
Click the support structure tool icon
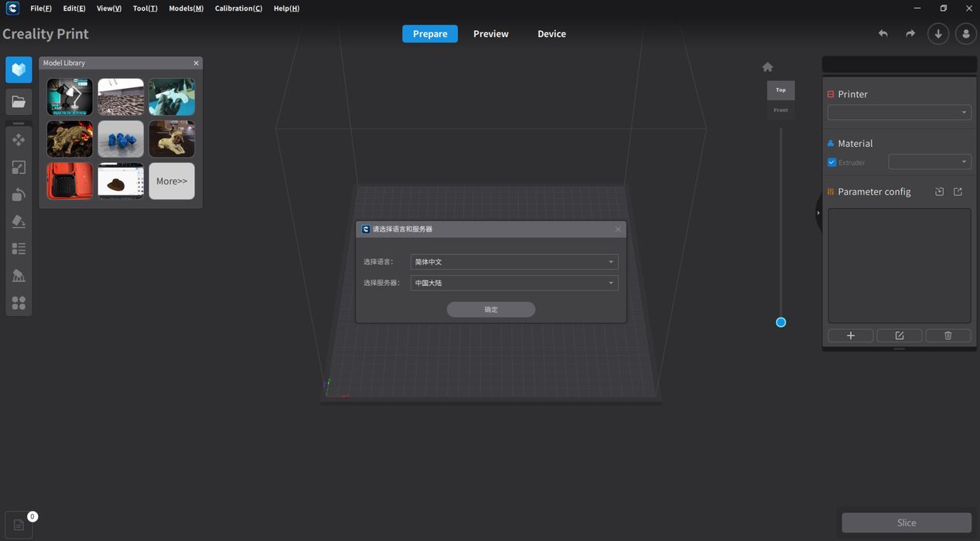pos(19,276)
